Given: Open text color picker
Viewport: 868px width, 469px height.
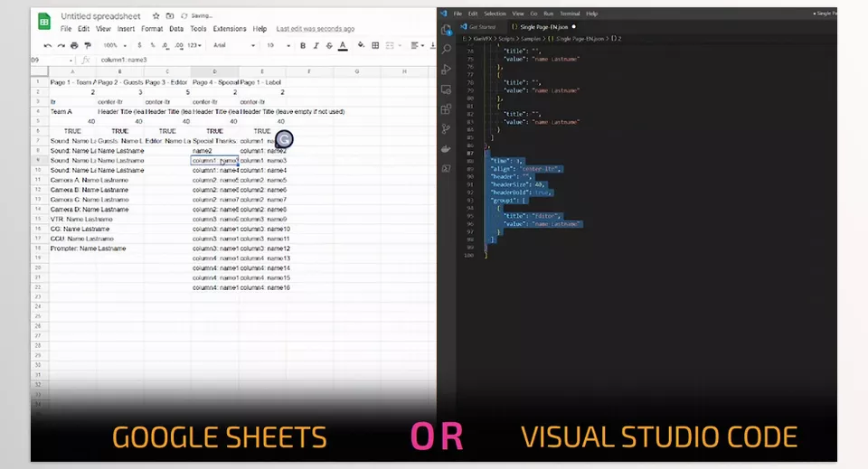Looking at the screenshot, I should [344, 45].
